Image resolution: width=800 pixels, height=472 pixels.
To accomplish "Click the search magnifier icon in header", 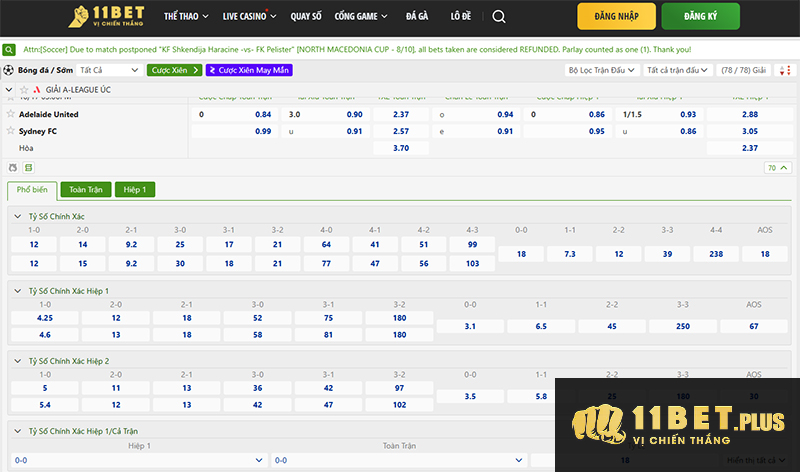I will (x=499, y=17).
